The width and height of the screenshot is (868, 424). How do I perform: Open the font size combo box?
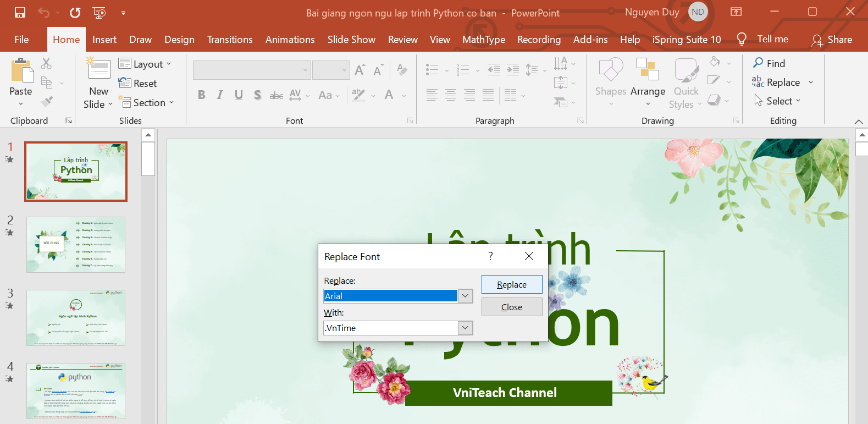click(331, 70)
